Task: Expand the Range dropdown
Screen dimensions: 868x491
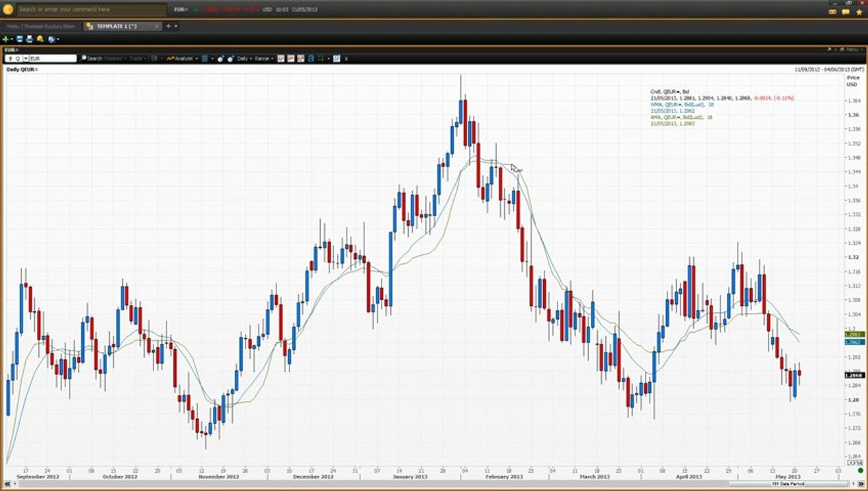Action: 263,59
